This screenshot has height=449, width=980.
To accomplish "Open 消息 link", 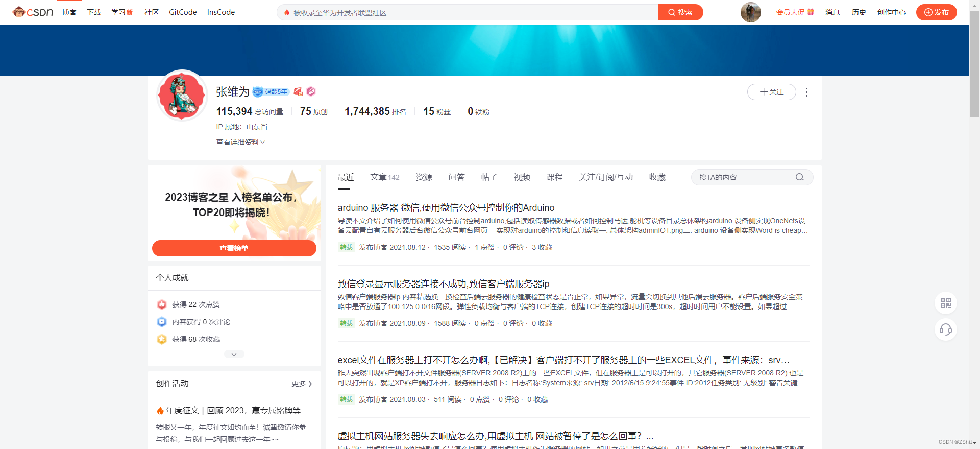I will [x=832, y=12].
